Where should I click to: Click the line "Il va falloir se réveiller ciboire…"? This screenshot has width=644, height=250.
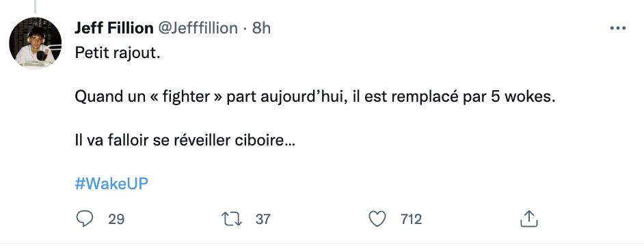[185, 141]
